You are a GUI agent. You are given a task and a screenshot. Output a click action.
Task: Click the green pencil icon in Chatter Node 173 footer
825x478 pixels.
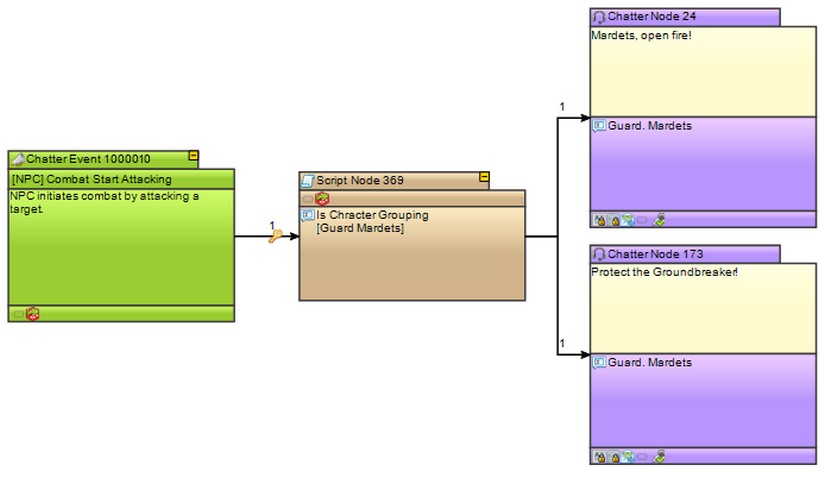[x=659, y=457]
